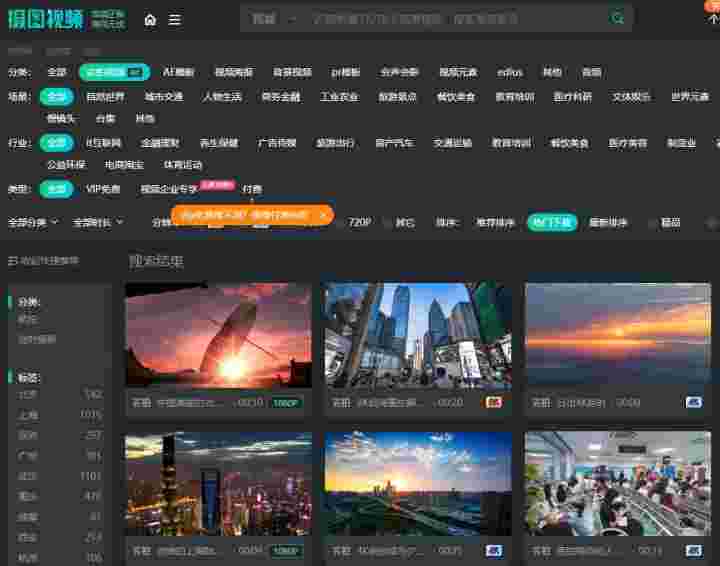Open the umbrella sunset video thumbnail
Screen dimensions: 720x566
[x=218, y=335]
